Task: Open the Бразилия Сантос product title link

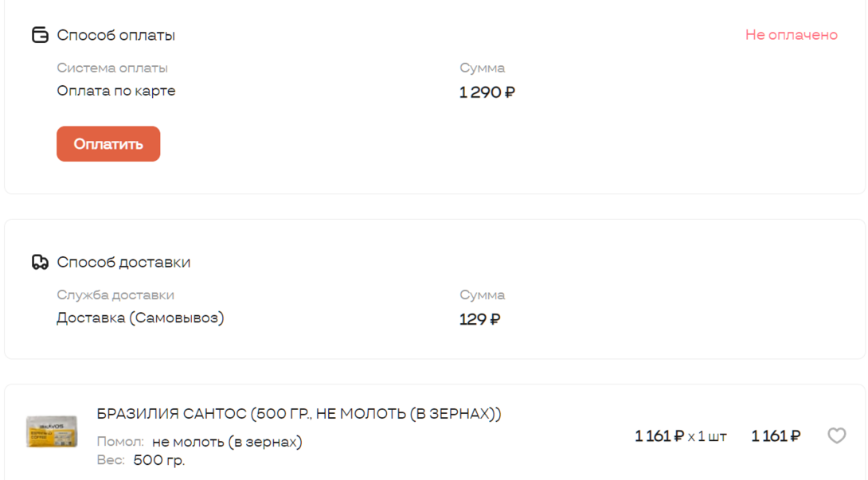Action: tap(299, 414)
